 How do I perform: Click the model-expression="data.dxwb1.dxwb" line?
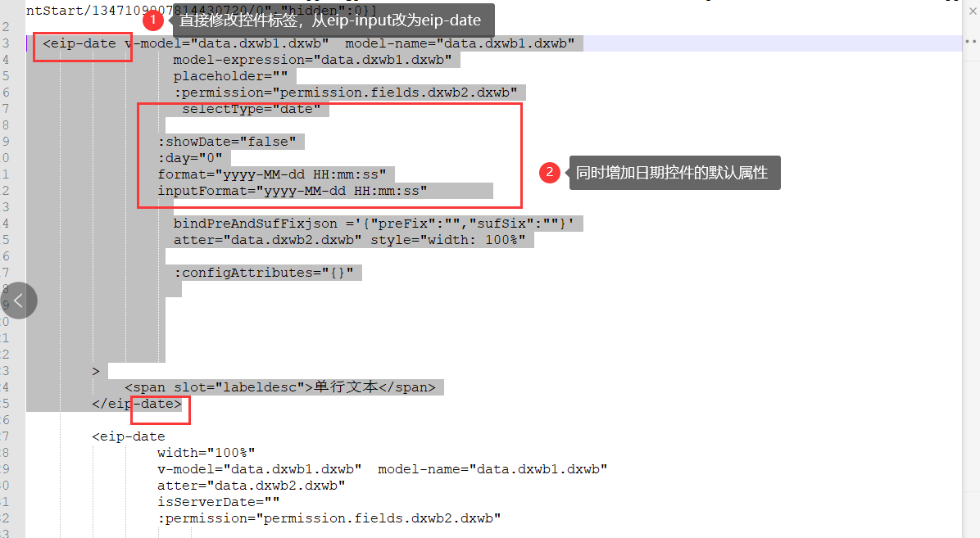click(312, 60)
